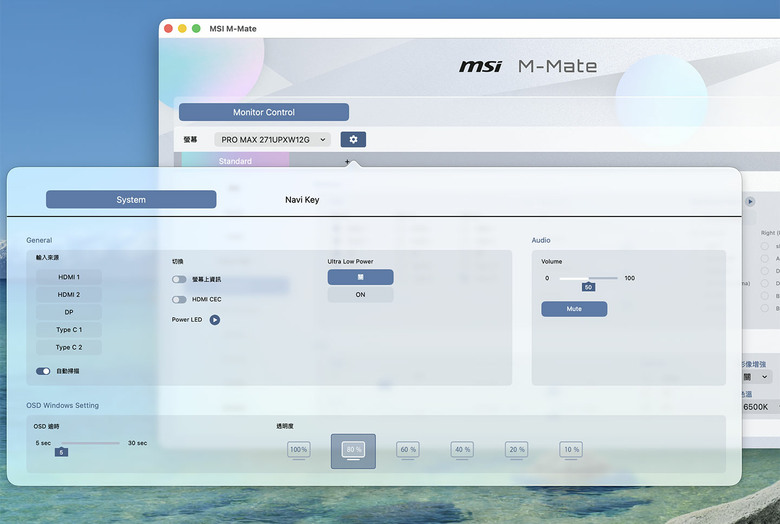Choose the 80 % transparency monitor icon

(x=353, y=451)
